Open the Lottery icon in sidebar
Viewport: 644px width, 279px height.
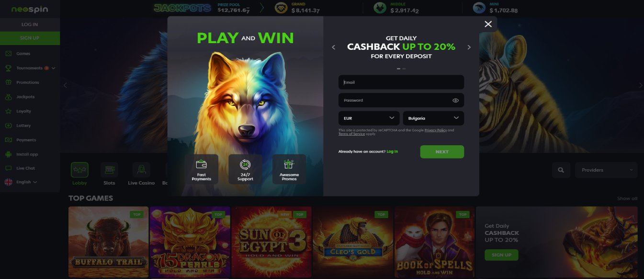click(x=8, y=126)
